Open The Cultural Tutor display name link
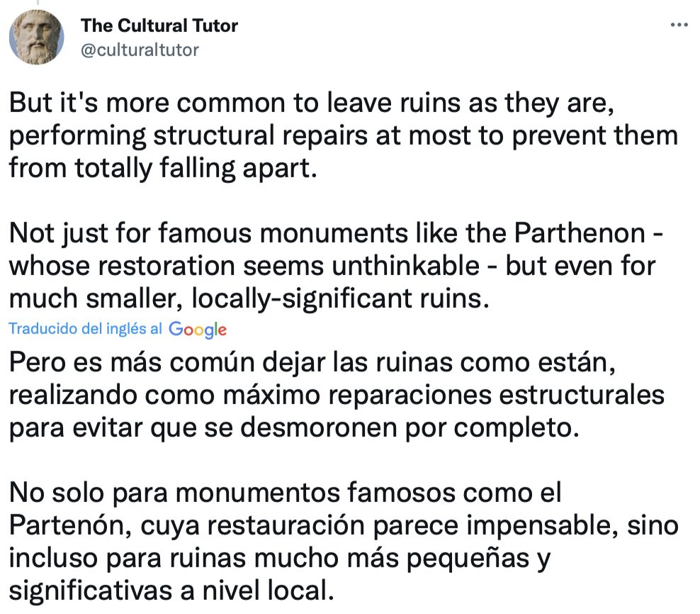Viewport: 700px width, 614px height. (159, 26)
